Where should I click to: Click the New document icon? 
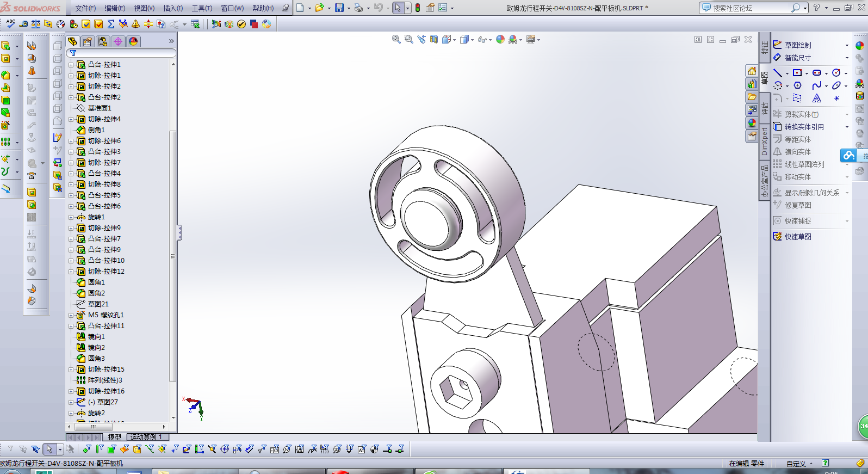tap(300, 8)
